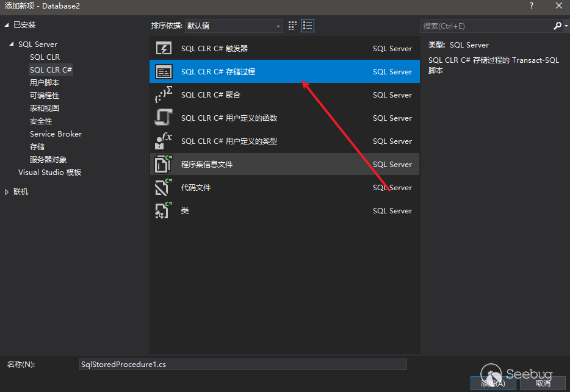Select the assembly information file icon

tap(164, 165)
